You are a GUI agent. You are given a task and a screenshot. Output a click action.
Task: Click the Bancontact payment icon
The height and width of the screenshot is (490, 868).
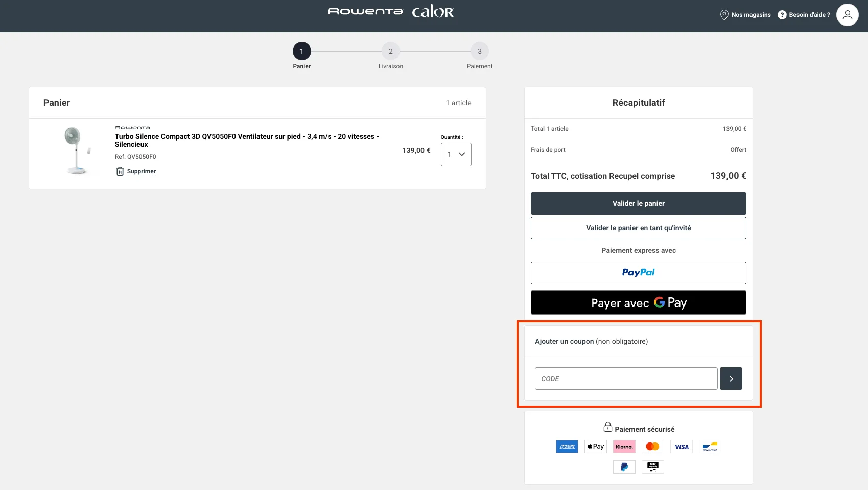click(710, 447)
